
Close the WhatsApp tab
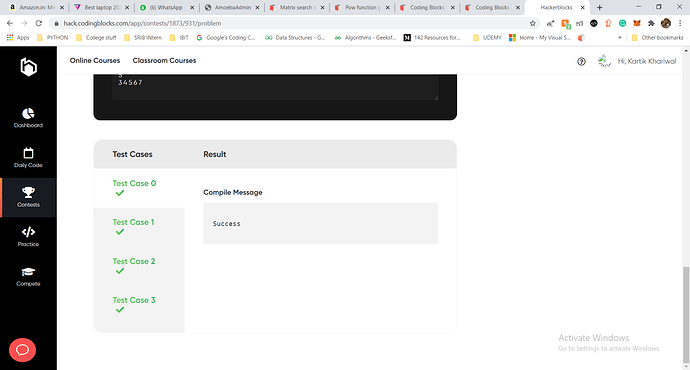pyautogui.click(x=192, y=7)
